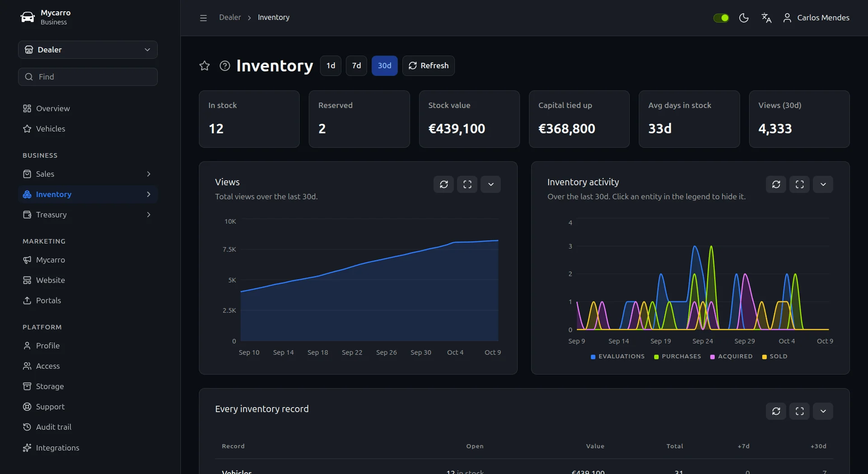Open Views panel options chevron
The width and height of the screenshot is (868, 474).
tap(491, 184)
